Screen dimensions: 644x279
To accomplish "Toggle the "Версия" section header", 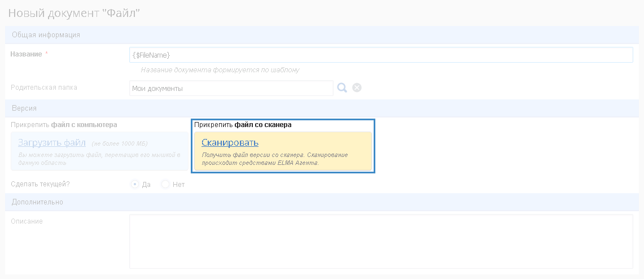I will 24,108.
